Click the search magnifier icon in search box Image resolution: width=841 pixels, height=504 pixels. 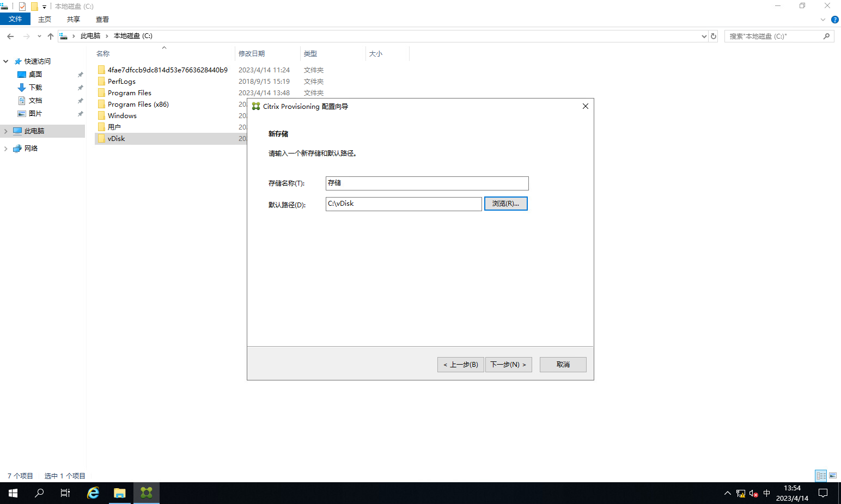click(x=826, y=36)
